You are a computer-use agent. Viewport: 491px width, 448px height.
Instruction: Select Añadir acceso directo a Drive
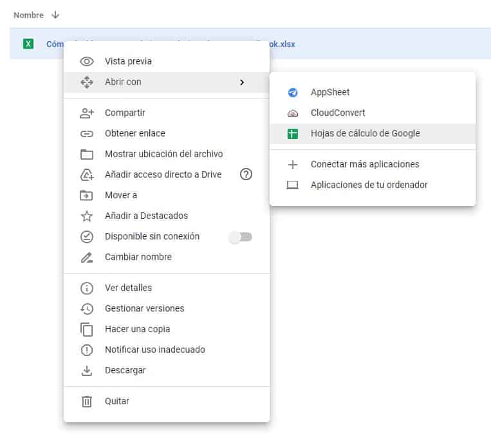pyautogui.click(x=167, y=175)
